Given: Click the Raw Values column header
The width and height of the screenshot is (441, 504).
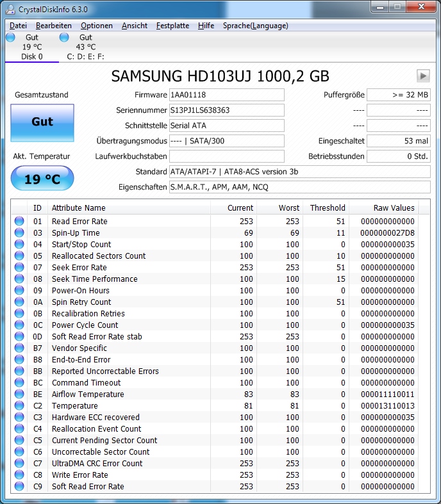Looking at the screenshot, I should (385, 208).
